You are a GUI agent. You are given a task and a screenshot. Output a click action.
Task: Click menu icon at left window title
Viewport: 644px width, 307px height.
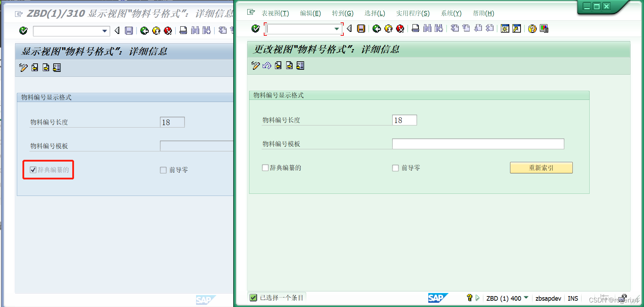point(19,14)
